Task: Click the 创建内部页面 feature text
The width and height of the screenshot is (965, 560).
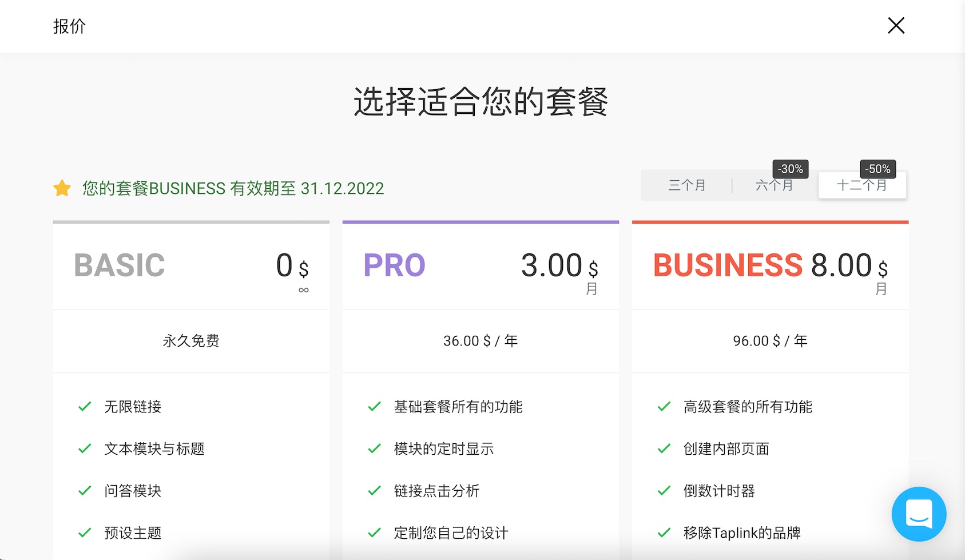Action: point(726,449)
